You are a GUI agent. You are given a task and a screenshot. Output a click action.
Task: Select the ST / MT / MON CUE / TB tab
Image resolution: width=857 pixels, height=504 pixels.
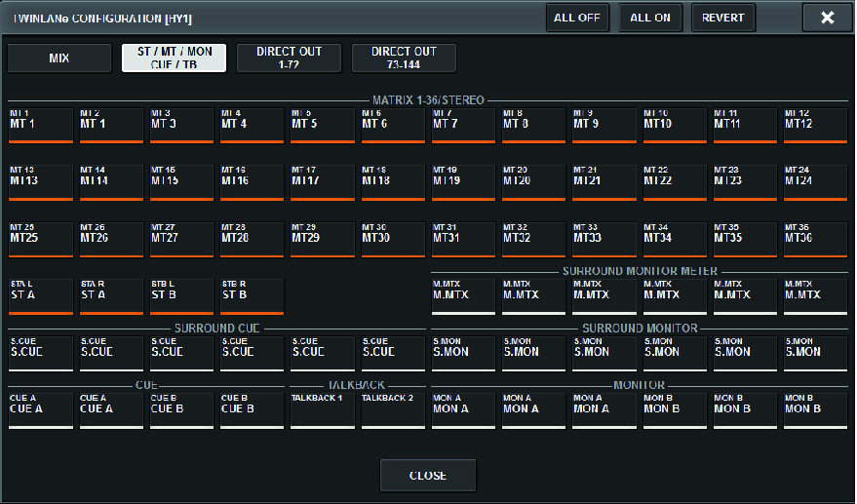click(174, 58)
